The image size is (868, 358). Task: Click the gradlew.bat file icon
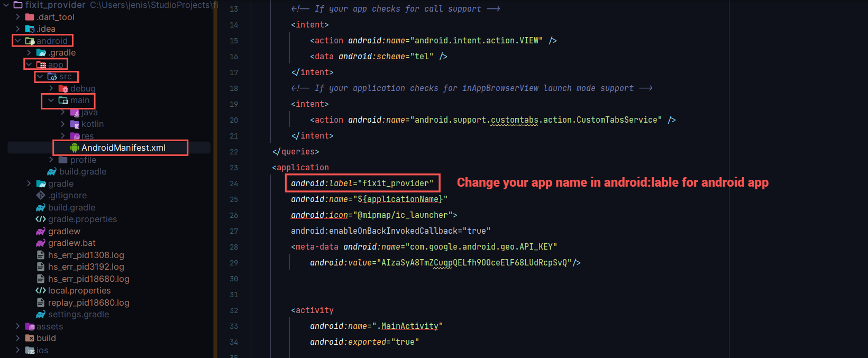pyautogui.click(x=41, y=243)
